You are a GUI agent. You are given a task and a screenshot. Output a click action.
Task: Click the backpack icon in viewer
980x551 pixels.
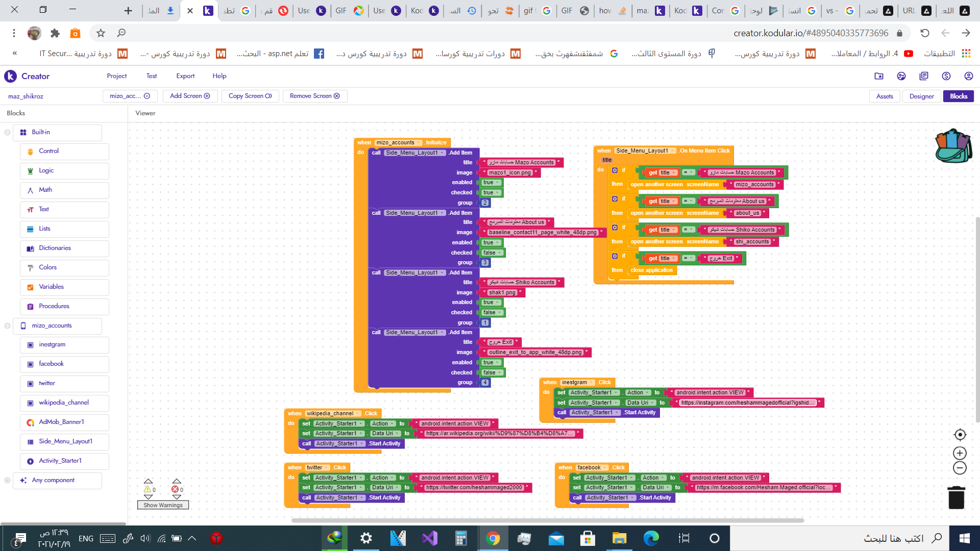pyautogui.click(x=953, y=146)
